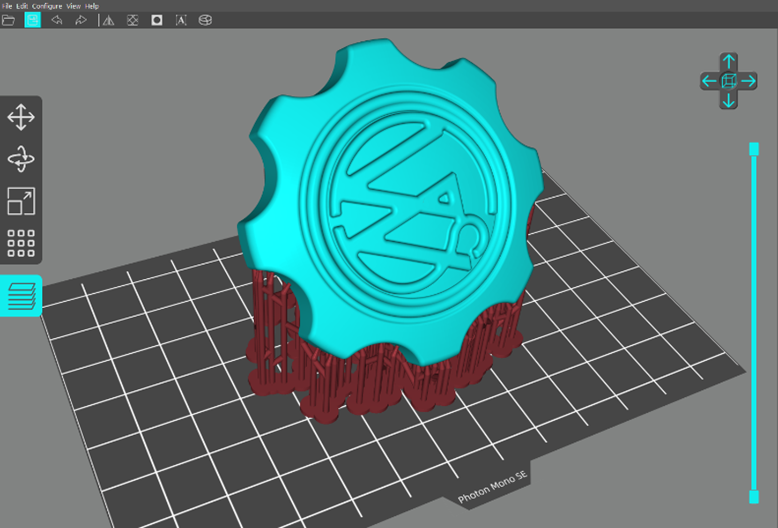Select the grid layout tool in left sidebar
Screen dimensions: 778x528
[21, 243]
